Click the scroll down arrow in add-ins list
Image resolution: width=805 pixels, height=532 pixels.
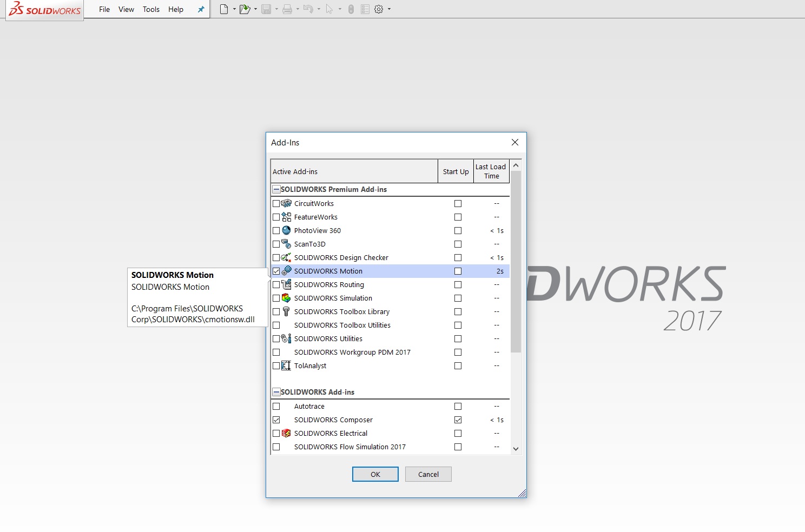coord(516,449)
